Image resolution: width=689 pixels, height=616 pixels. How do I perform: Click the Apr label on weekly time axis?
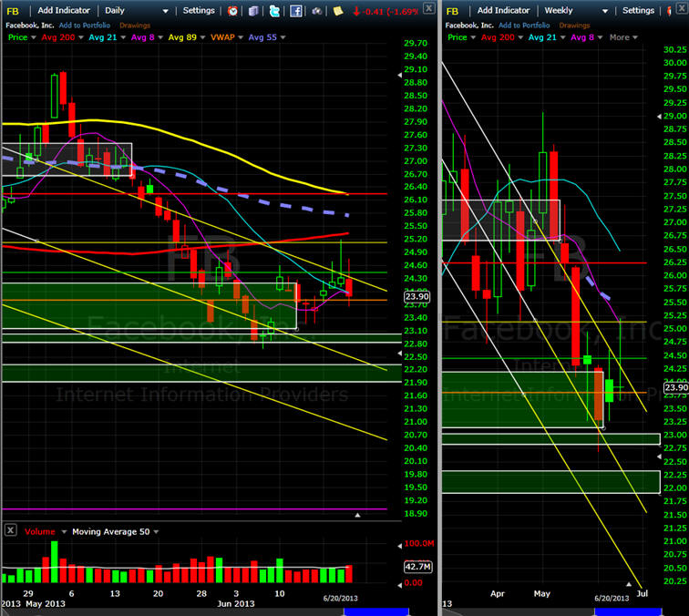[498, 593]
